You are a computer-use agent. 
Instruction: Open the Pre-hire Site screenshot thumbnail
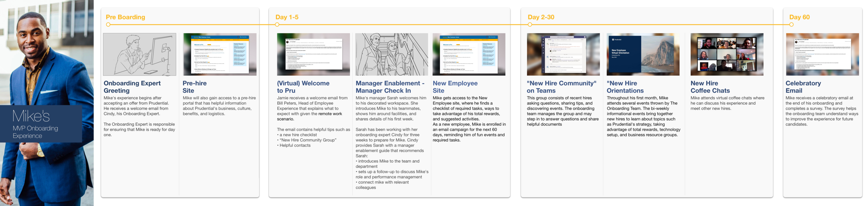[220, 54]
